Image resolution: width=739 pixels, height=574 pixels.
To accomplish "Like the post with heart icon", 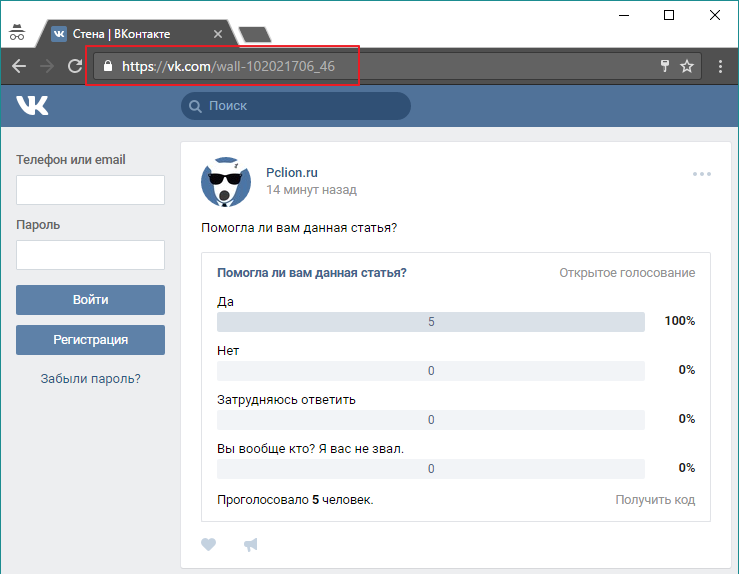I will pos(209,545).
